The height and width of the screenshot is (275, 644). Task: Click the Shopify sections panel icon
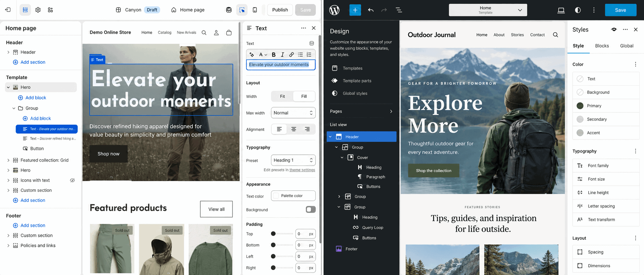25,10
